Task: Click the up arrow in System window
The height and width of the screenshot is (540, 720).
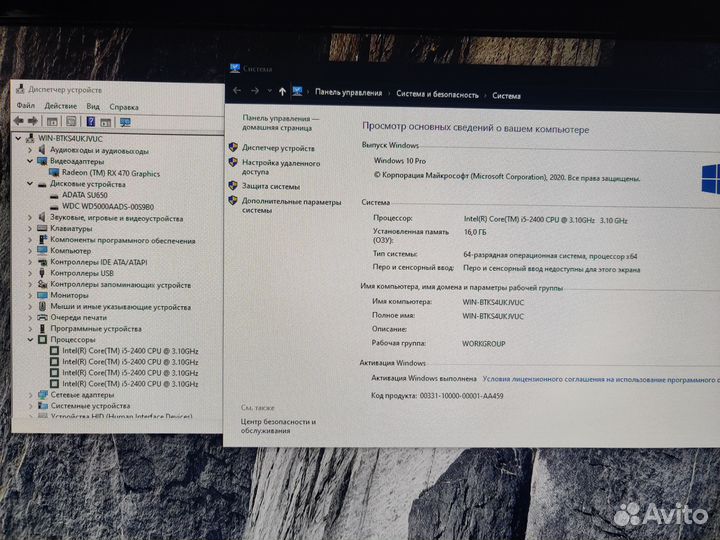Action: tap(282, 91)
